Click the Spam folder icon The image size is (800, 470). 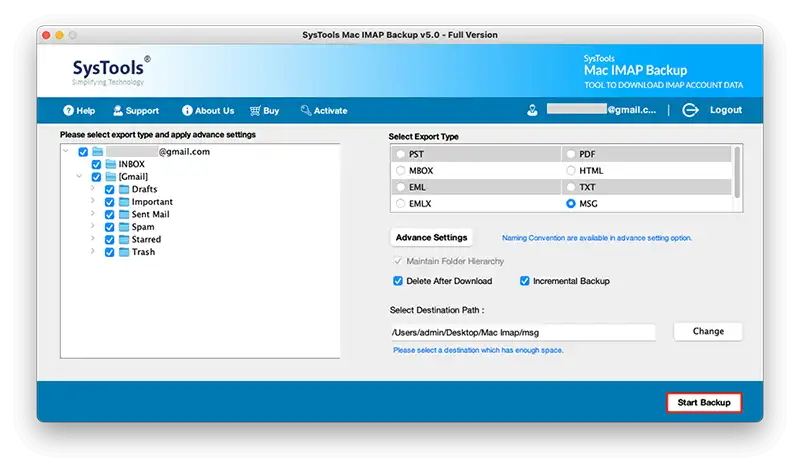pyautogui.click(x=124, y=227)
